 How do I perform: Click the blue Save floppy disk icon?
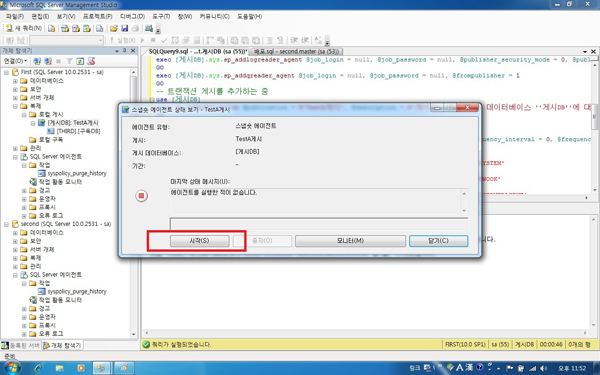(124, 28)
